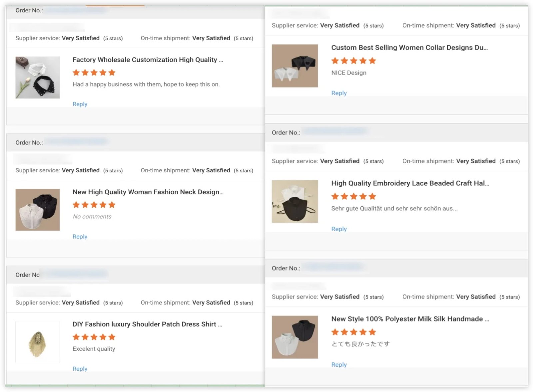Reply to the 'NICE Design' review
The image size is (533, 392).
tap(339, 93)
